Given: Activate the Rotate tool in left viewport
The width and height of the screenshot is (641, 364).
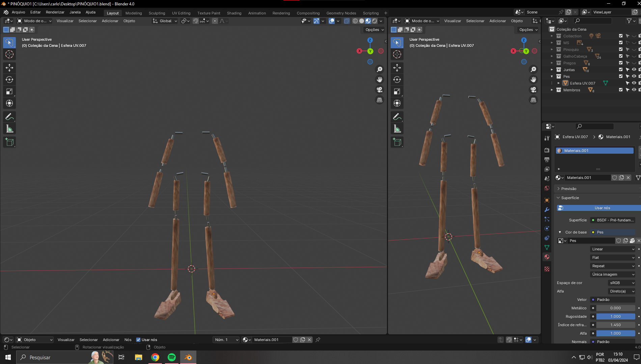Looking at the screenshot, I should point(9,80).
